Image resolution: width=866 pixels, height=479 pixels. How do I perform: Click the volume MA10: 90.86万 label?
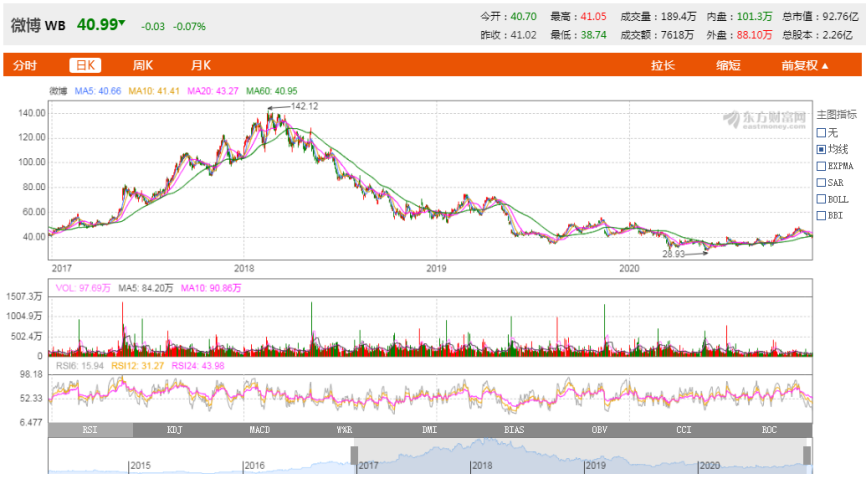coord(211,288)
